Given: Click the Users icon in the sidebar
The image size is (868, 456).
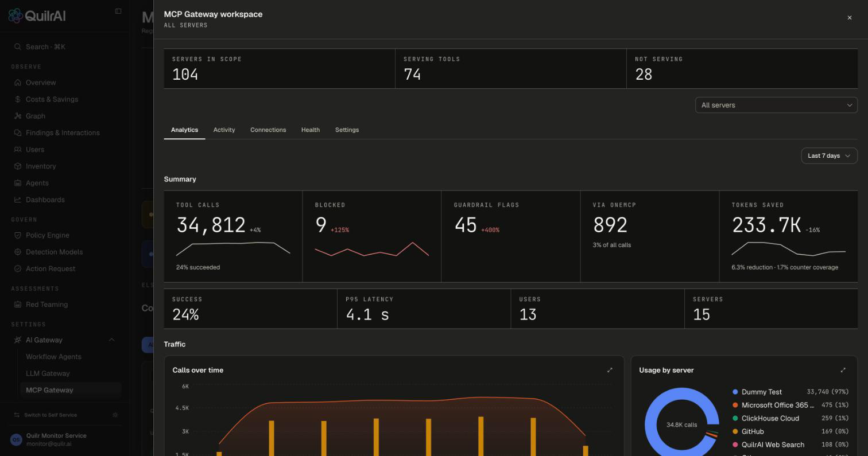Looking at the screenshot, I should click(18, 150).
